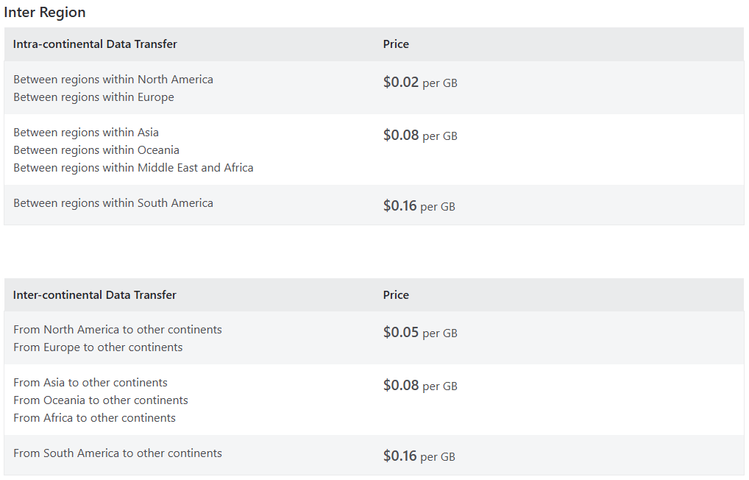Select "From South America to other continents"

118,453
